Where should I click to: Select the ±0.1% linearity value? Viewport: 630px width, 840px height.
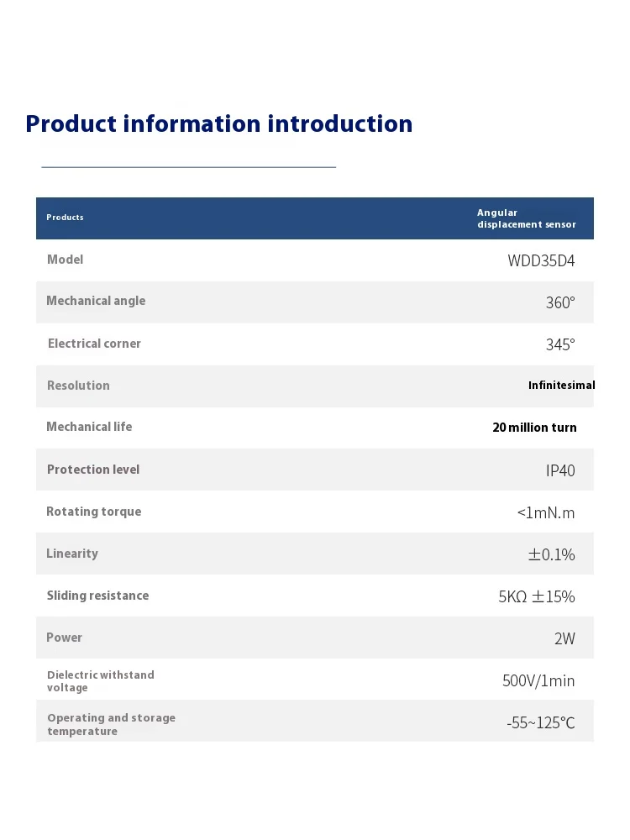pyautogui.click(x=551, y=554)
